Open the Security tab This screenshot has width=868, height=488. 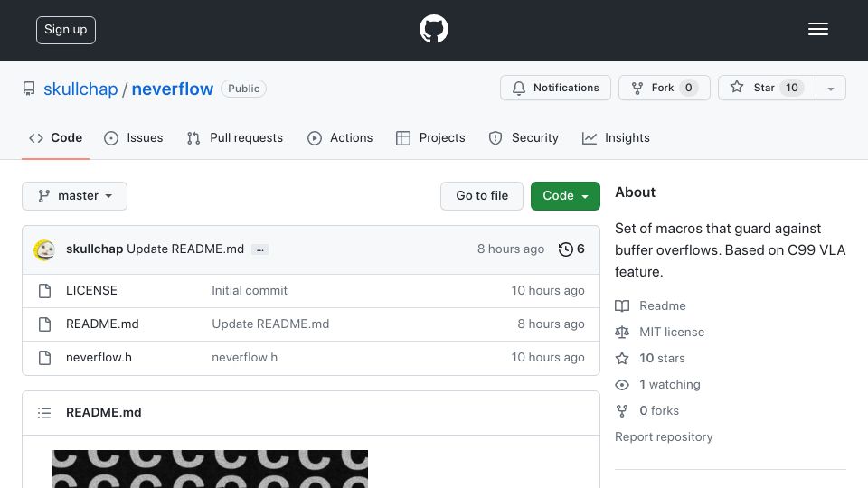coord(524,137)
